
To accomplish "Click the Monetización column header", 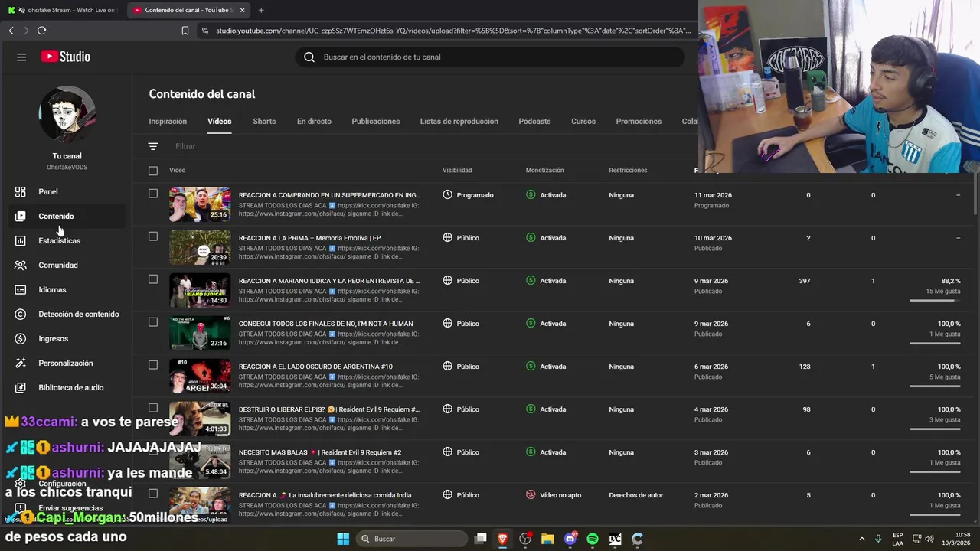I will [x=544, y=170].
